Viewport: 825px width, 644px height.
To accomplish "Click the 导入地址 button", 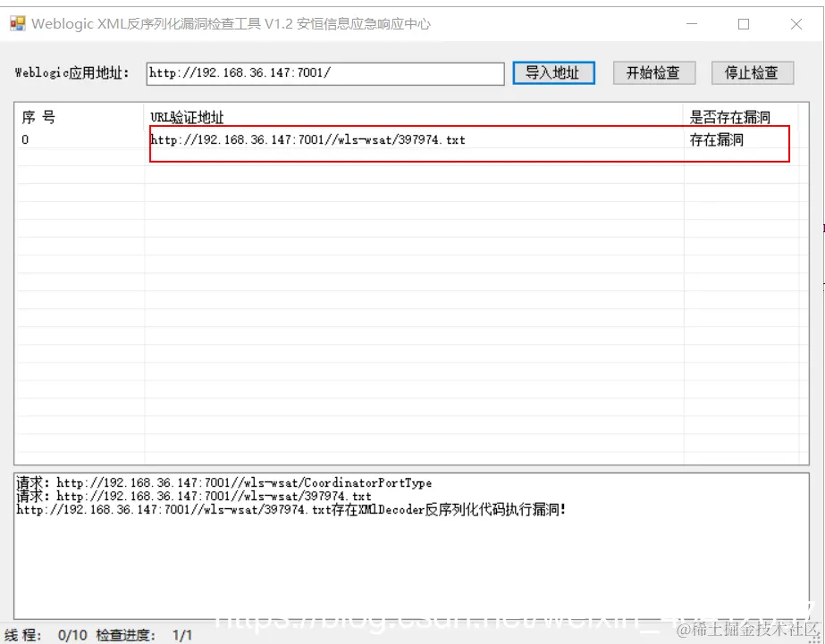I will coord(553,72).
